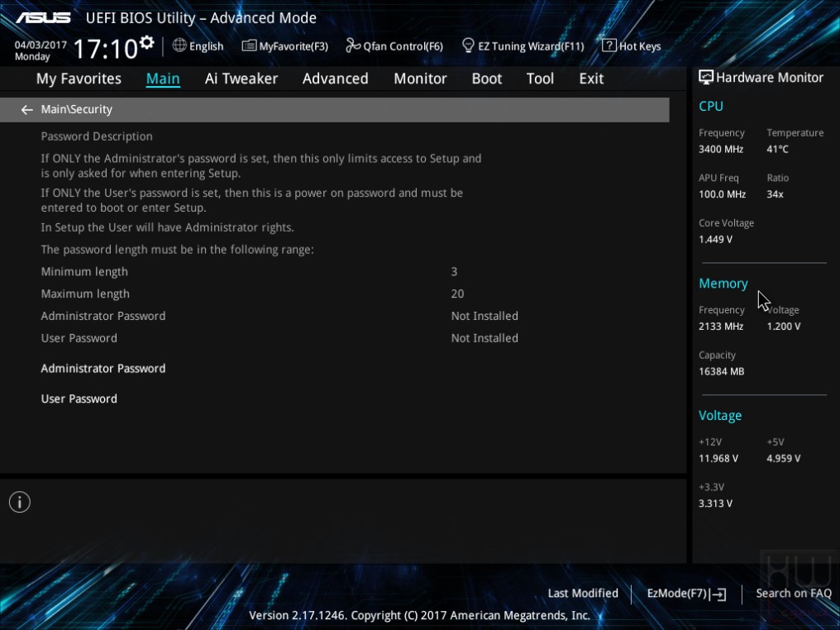Image resolution: width=840 pixels, height=630 pixels.
Task: Click the Password Description heading
Action: pos(97,136)
